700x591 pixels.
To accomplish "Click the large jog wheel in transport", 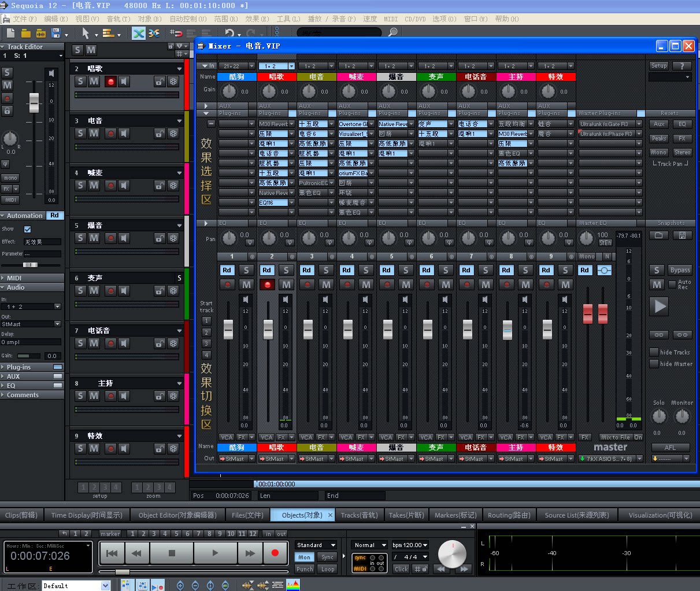I will [452, 555].
